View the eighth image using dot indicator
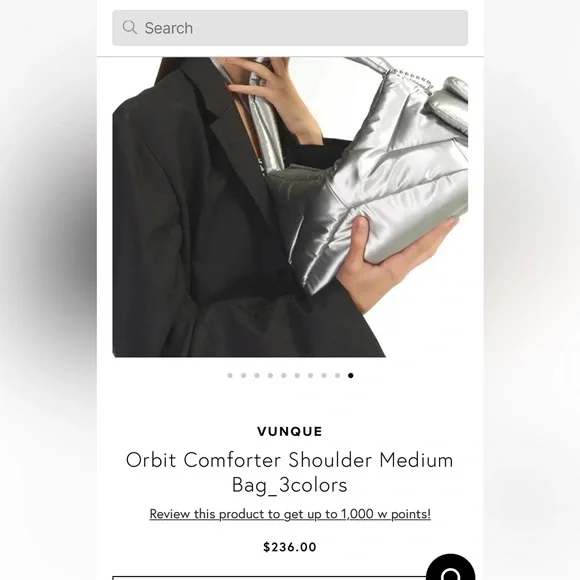 [324, 375]
